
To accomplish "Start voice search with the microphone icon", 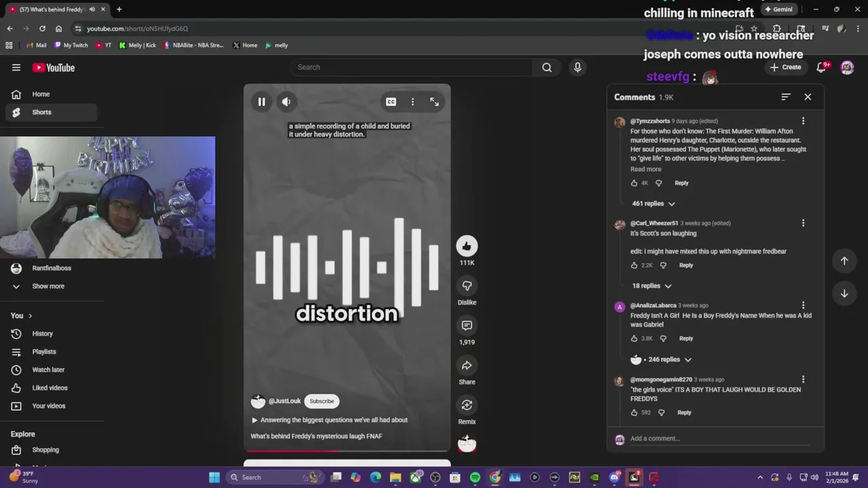I will (578, 67).
